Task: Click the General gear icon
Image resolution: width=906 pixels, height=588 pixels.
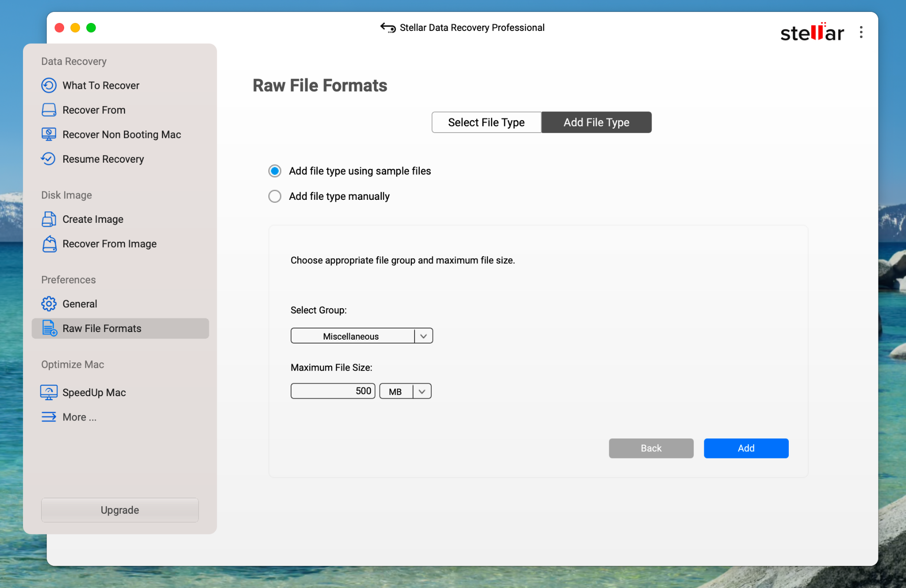Action: pos(49,304)
